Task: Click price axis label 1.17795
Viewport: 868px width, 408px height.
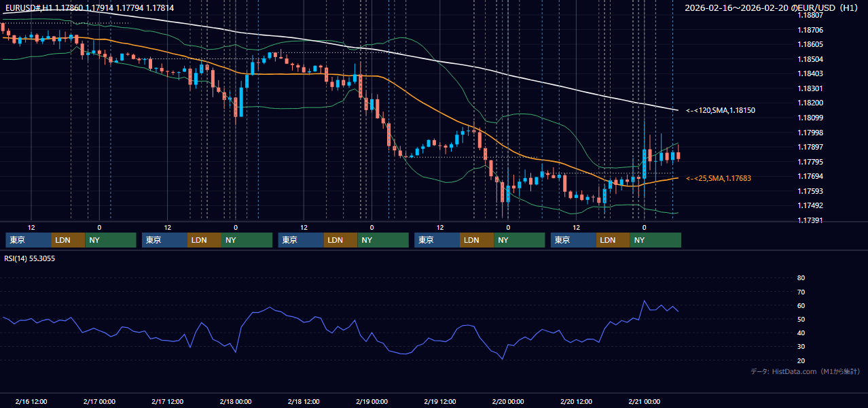Action: pos(810,162)
